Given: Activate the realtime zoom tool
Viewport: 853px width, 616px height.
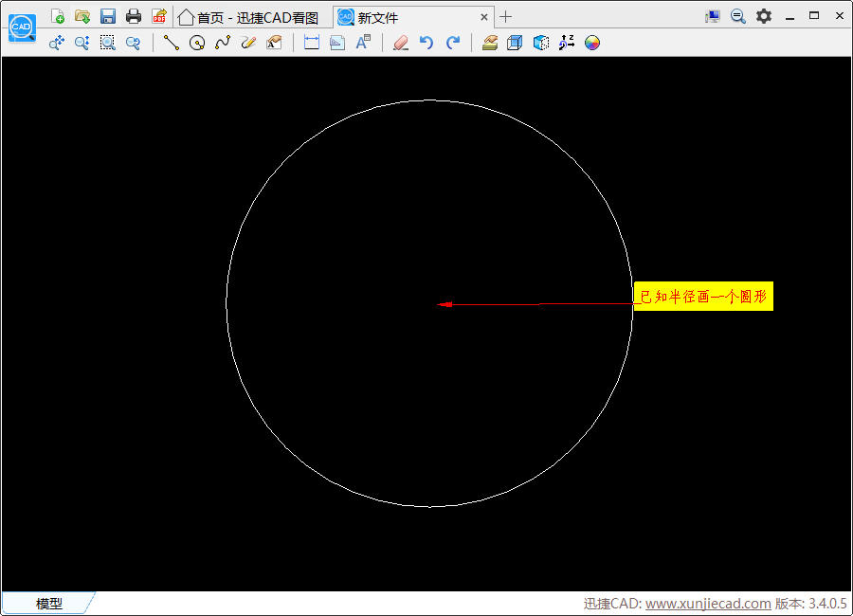Looking at the screenshot, I should coord(82,43).
